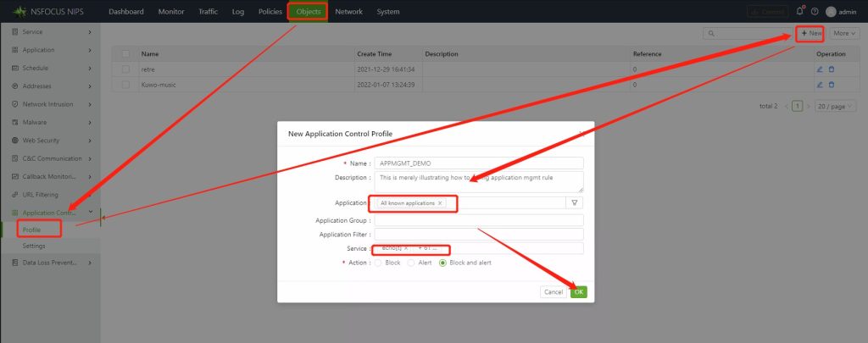The height and width of the screenshot is (343, 868).
Task: Delete the retre profile using the trash icon
Action: tap(831, 69)
